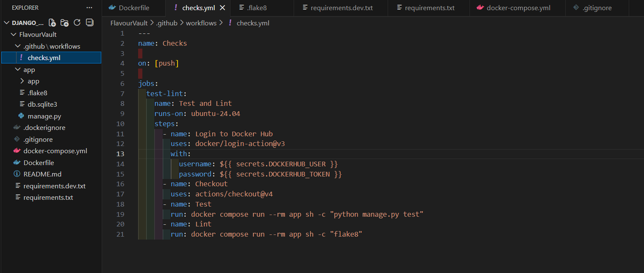Click 'secrets.DOCKERHUB_TOKEN' in the editor

pyautogui.click(x=283, y=174)
